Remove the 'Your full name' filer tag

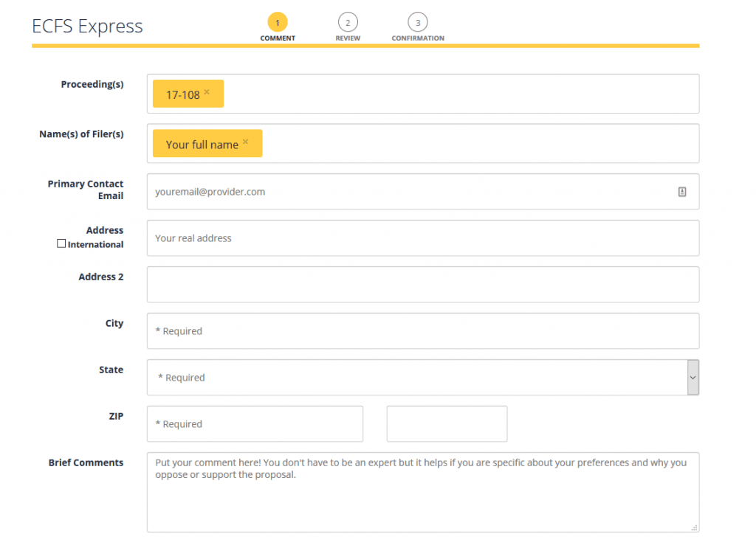tap(245, 142)
